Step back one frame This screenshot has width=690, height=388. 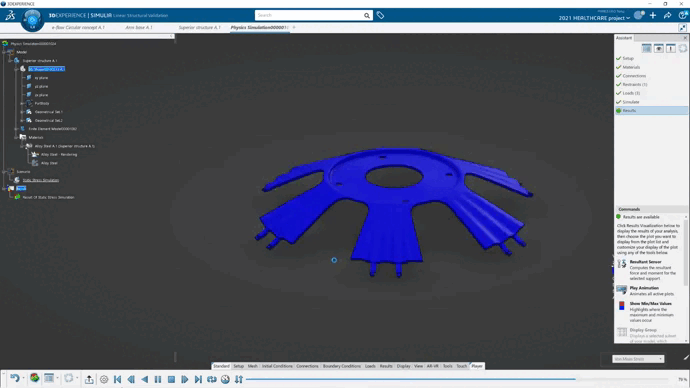[131, 379]
